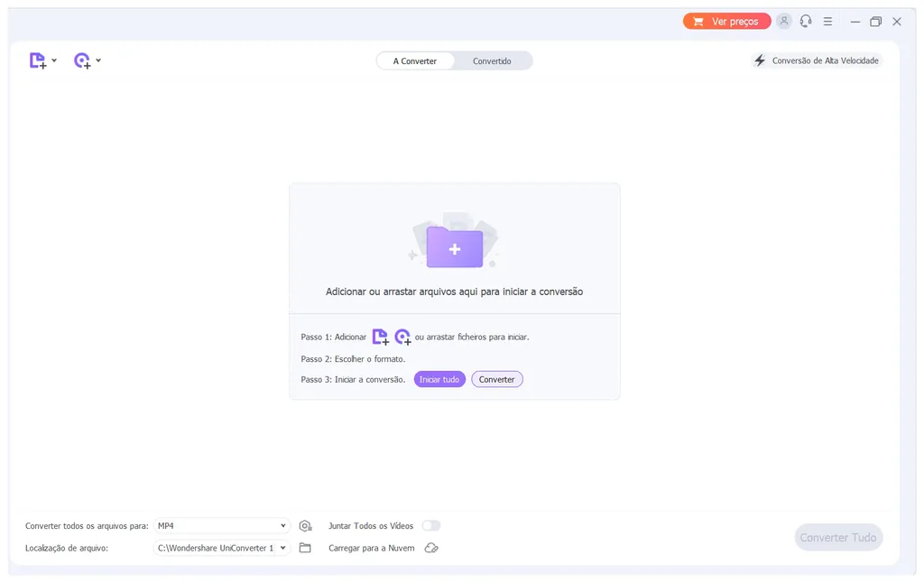Click the Add DVD icon
Screen dimensions: 924x583
tap(82, 60)
